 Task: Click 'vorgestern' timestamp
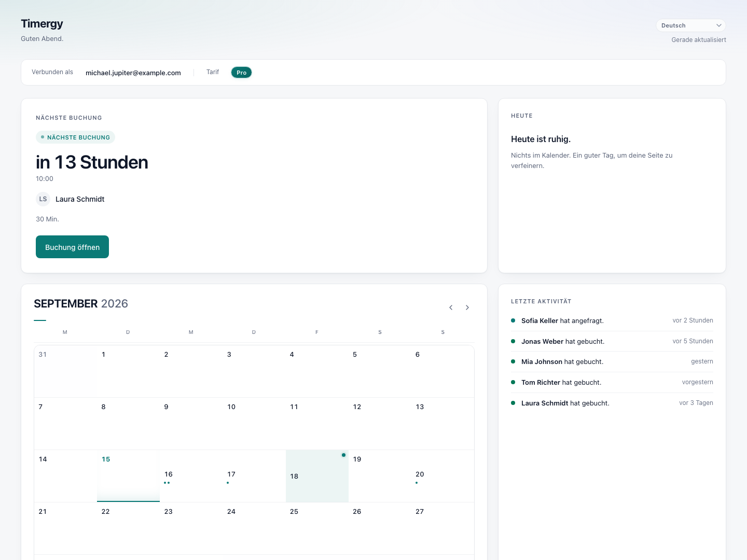point(697,382)
